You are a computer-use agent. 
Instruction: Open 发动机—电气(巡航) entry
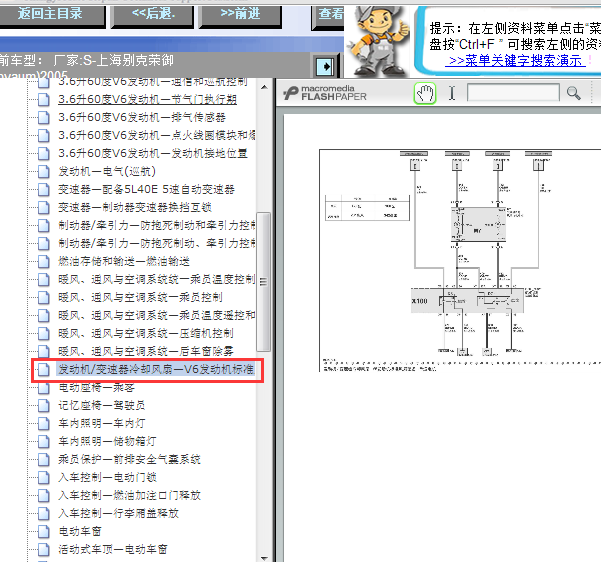point(107,171)
